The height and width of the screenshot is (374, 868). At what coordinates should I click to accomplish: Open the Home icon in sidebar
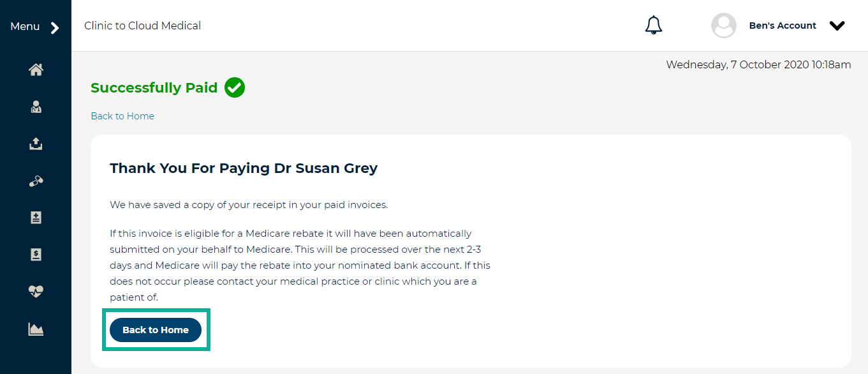pyautogui.click(x=36, y=70)
